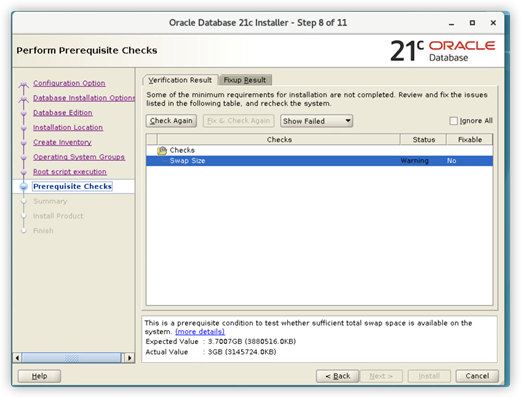Click the Prerequisite Checks step bullet icon

click(x=24, y=187)
